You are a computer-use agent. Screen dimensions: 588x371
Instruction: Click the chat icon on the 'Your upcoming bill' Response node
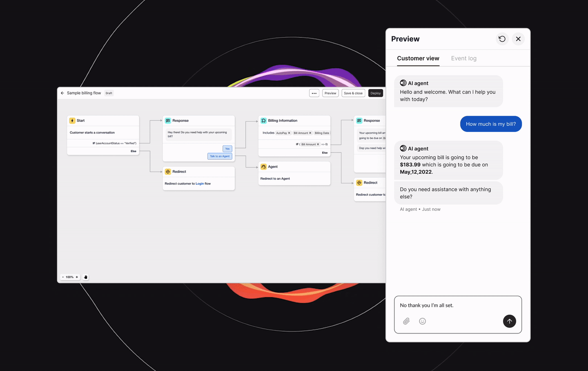[x=359, y=121]
